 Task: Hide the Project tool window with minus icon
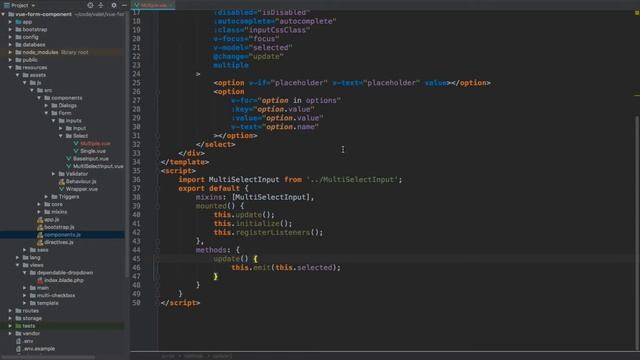(x=124, y=5)
